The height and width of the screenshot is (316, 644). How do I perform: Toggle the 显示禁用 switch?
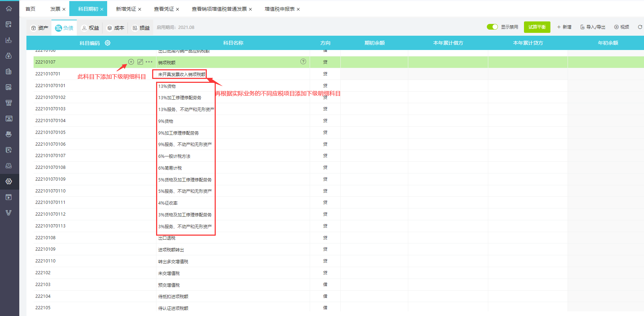492,27
